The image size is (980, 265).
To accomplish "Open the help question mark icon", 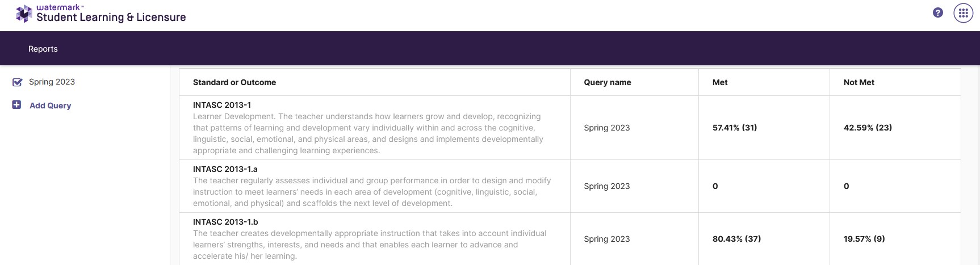I will 938,13.
